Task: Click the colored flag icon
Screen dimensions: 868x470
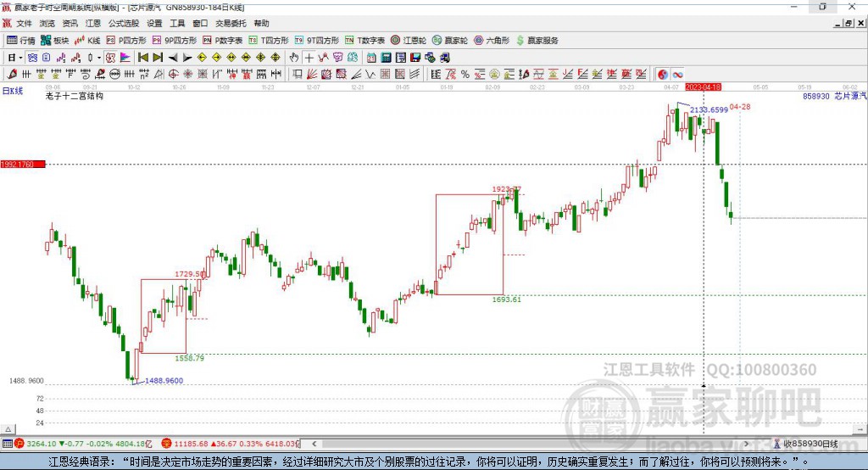Action: pos(125,58)
